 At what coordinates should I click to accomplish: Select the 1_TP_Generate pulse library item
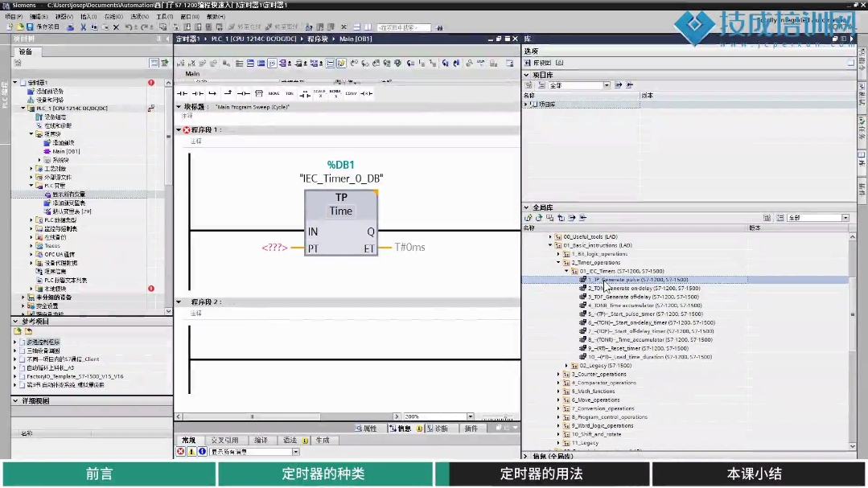point(638,280)
